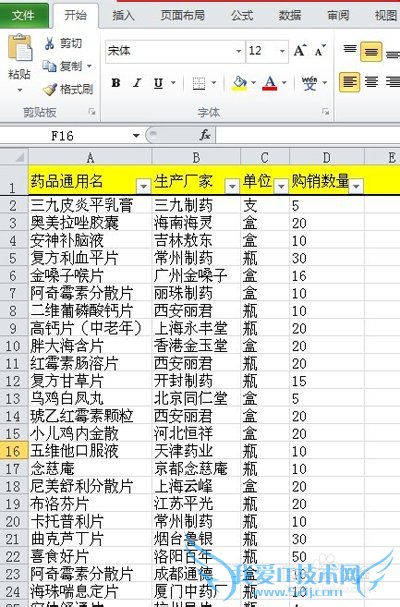400x607 pixels.
Task: Select cell 布洛芬片
Action: coord(90,504)
